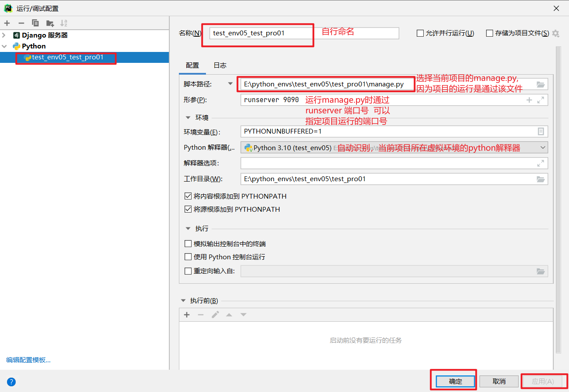Move before-launch task down
The width and height of the screenshot is (569, 392).
(243, 315)
